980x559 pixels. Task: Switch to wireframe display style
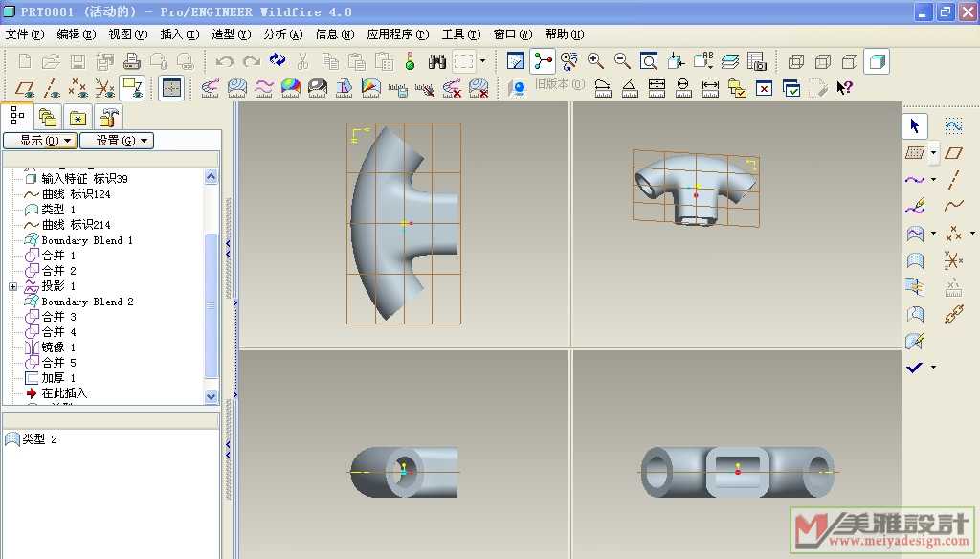pyautogui.click(x=795, y=61)
